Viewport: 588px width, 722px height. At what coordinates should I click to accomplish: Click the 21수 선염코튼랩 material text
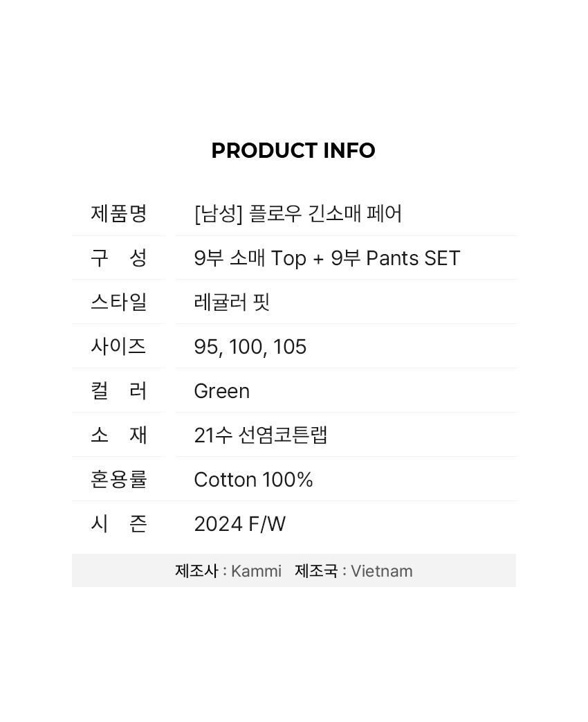pyautogui.click(x=261, y=435)
